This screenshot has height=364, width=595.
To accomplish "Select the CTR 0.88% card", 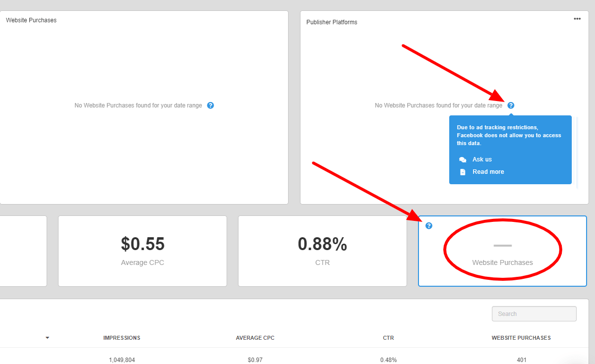I will pyautogui.click(x=322, y=251).
